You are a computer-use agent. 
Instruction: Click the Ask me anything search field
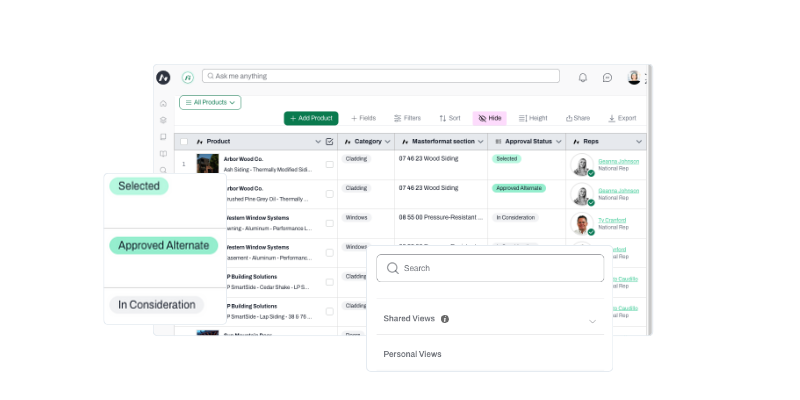point(381,76)
